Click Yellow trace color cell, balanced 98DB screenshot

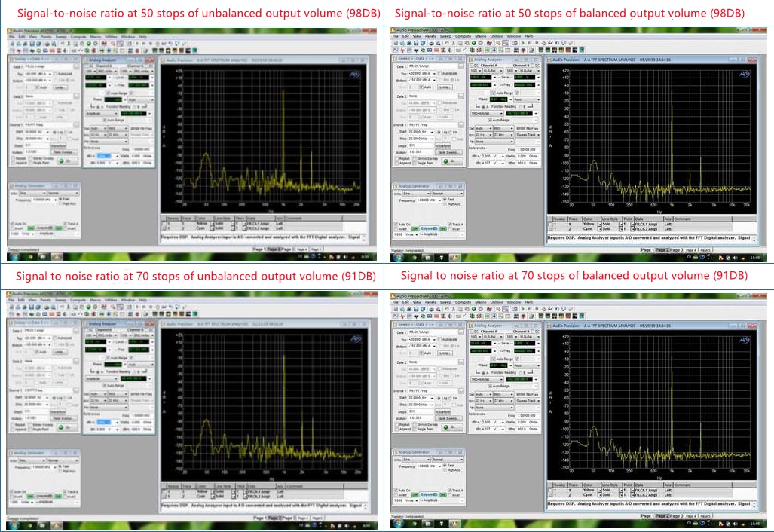589,224
